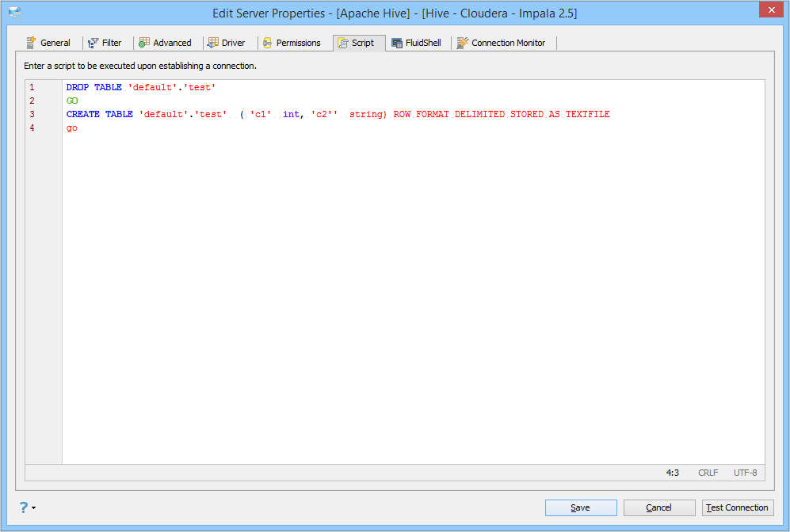Click the Filter tab funnel icon
790x532 pixels.
coord(94,44)
